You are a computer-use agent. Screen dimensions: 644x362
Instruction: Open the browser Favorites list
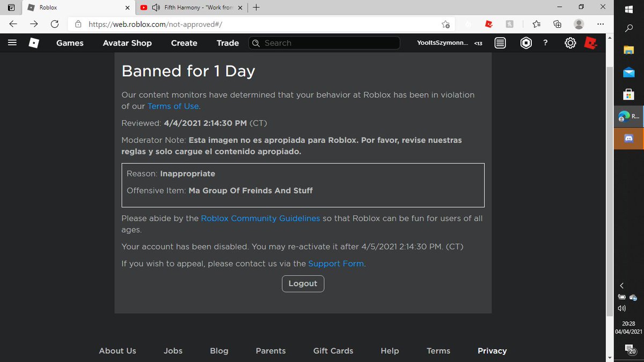pos(537,24)
